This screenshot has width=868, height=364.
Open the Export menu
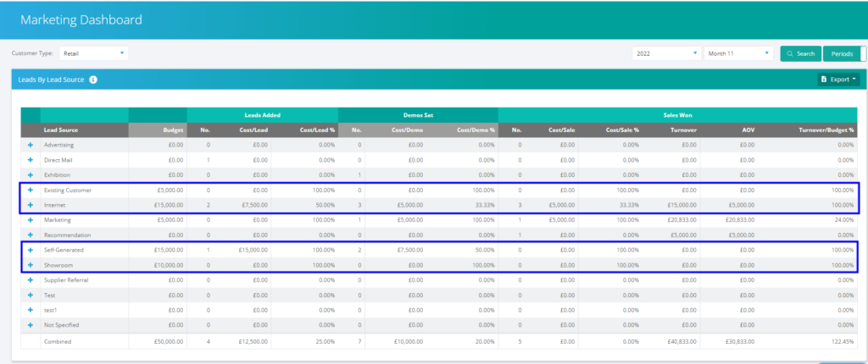pos(839,80)
